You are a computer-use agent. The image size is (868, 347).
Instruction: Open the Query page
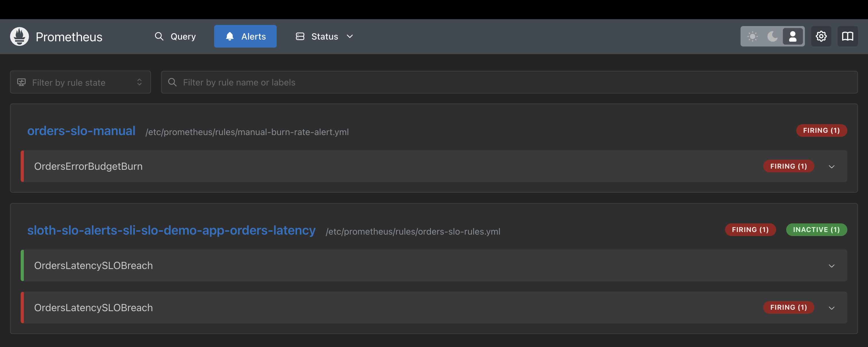[x=175, y=36]
